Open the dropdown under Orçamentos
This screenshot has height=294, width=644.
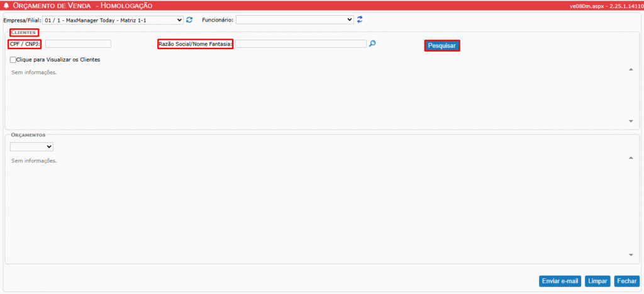31,147
